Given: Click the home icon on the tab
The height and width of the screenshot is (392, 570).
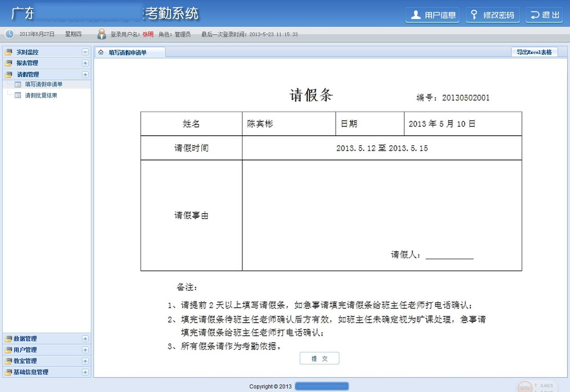Looking at the screenshot, I should [x=101, y=52].
